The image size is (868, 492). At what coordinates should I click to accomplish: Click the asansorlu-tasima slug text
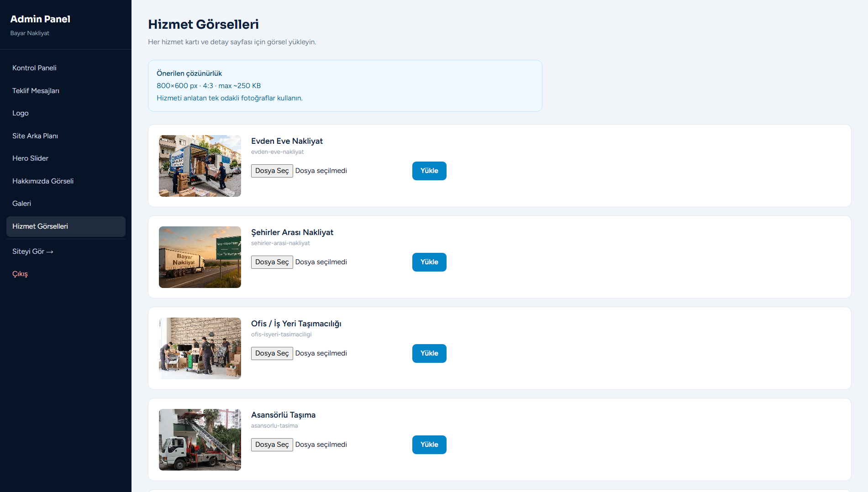click(x=274, y=426)
